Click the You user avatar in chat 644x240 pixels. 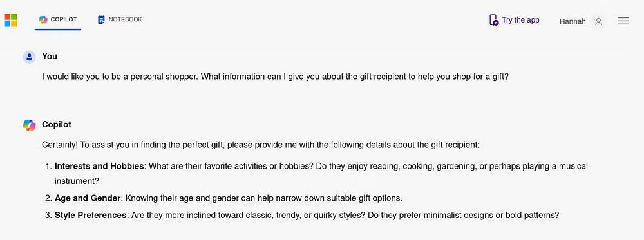point(29,57)
